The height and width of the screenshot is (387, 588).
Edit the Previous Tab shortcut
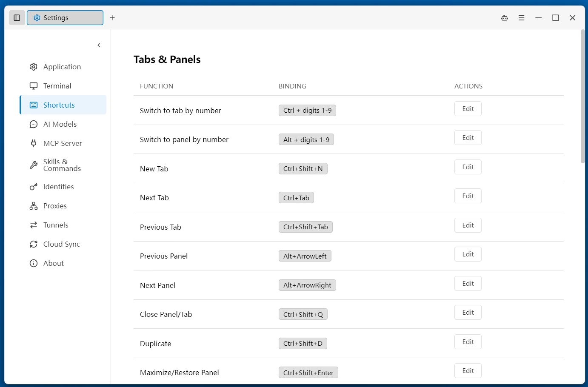pyautogui.click(x=468, y=225)
